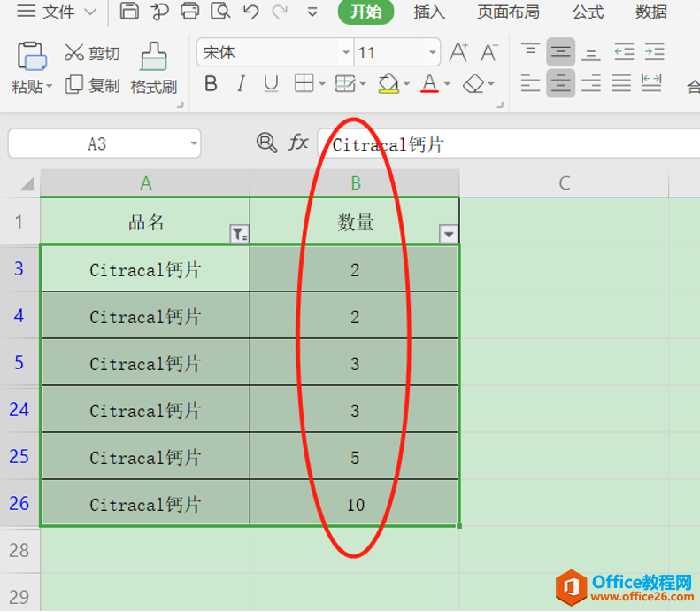
Task: Apply red font color
Action: (429, 83)
